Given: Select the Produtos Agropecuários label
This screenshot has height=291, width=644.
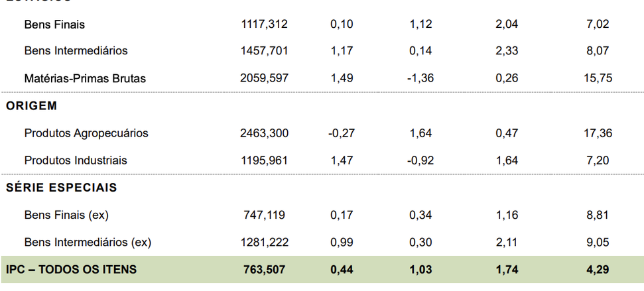Looking at the screenshot, I should 86,133.
